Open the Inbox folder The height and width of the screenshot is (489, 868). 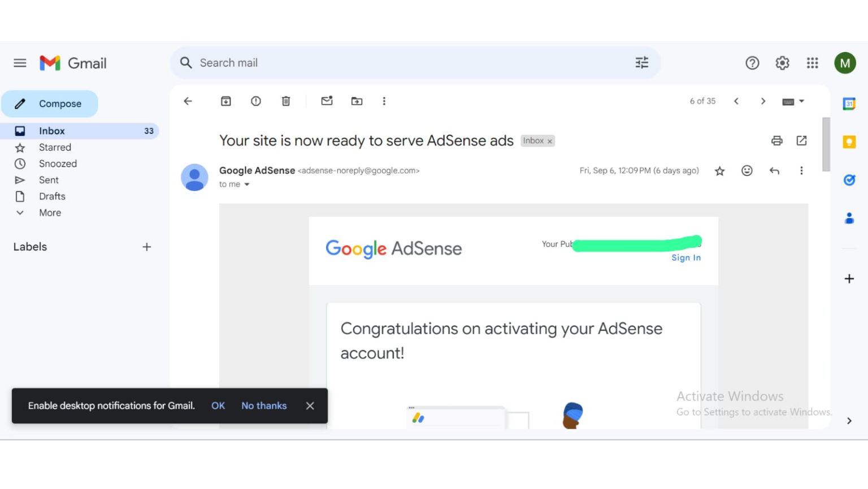click(79, 131)
